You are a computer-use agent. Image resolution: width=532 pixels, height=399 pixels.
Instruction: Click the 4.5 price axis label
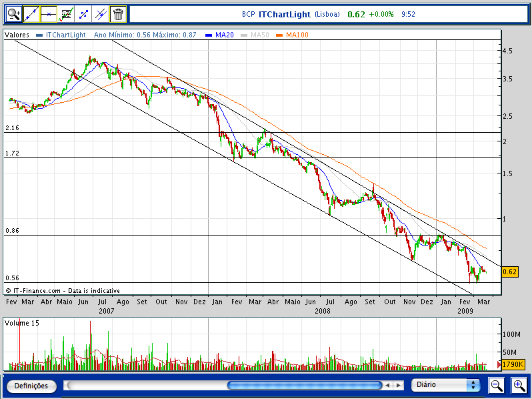tap(507, 51)
